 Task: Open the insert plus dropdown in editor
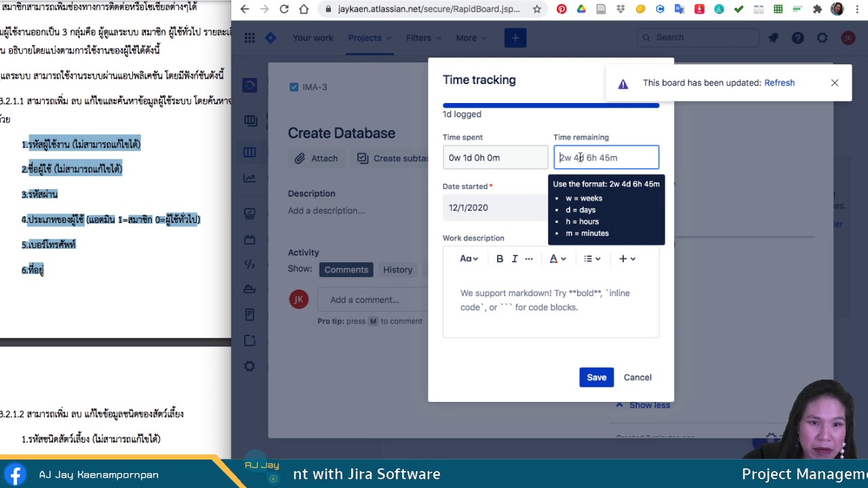627,258
